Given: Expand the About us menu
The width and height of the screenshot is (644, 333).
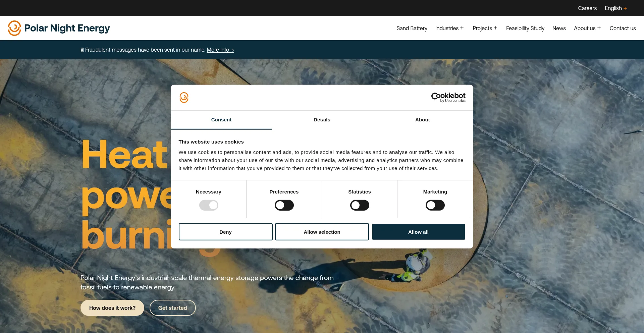Looking at the screenshot, I should coord(587,29).
